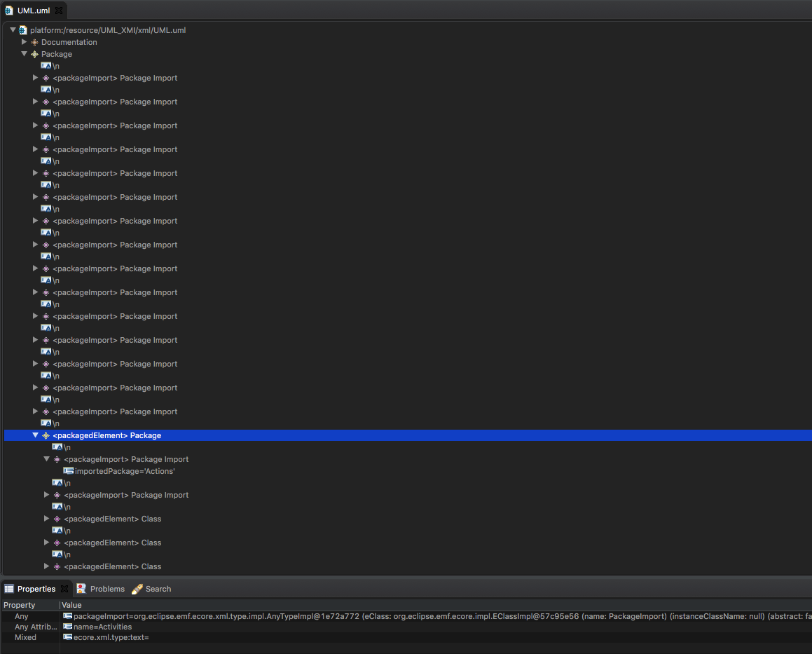Viewport: 812px width, 654px height.
Task: Select the highlighted packagedElement Package row
Action: pos(106,435)
